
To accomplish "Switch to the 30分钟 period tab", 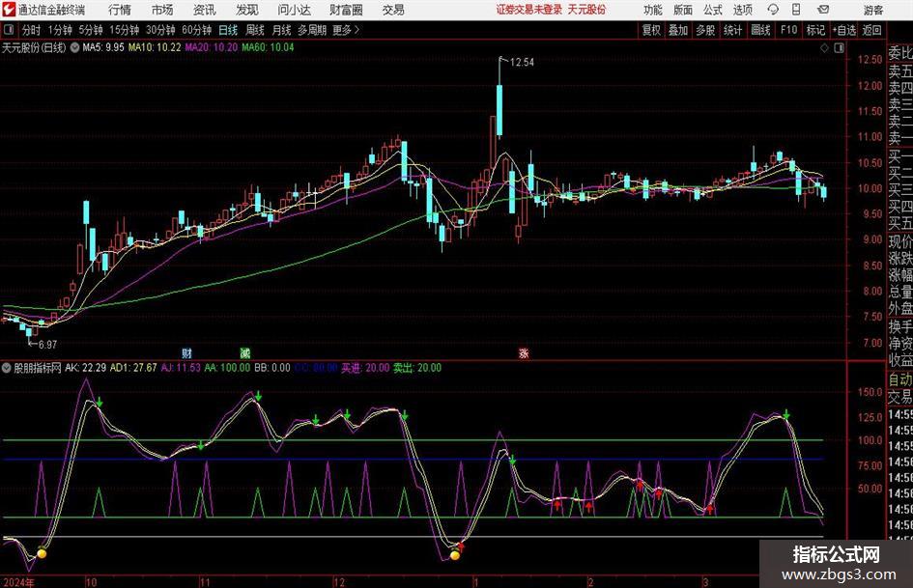I will (160, 30).
